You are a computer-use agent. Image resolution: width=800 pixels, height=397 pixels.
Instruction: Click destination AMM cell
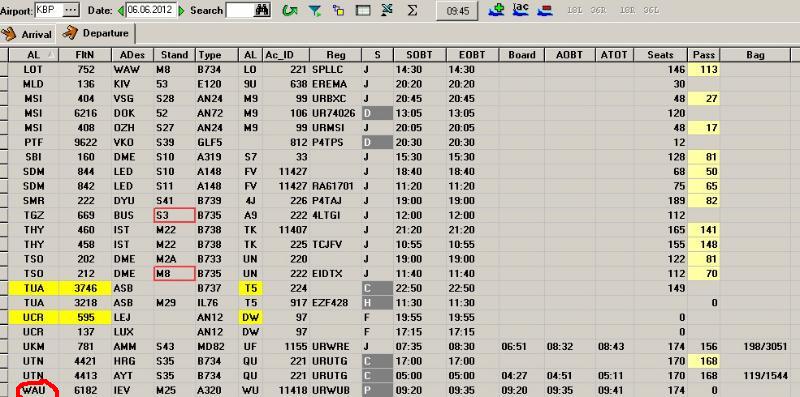click(x=132, y=347)
